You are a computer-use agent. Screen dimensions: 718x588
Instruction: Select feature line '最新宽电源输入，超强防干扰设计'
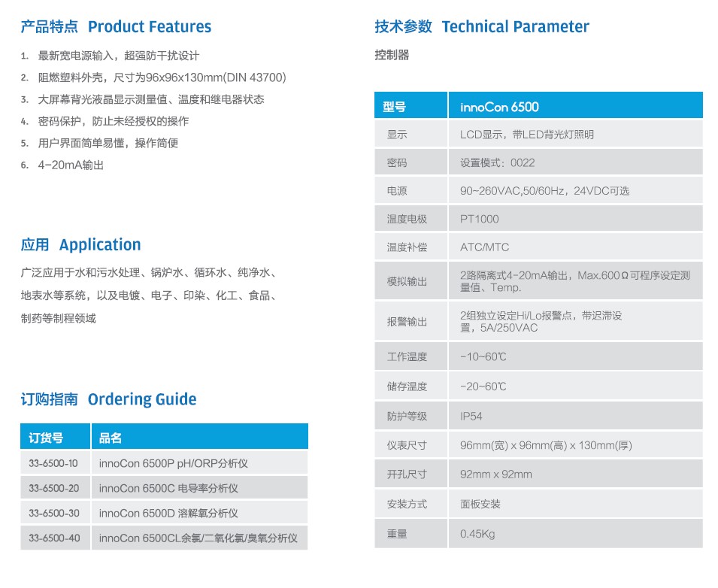(x=118, y=56)
